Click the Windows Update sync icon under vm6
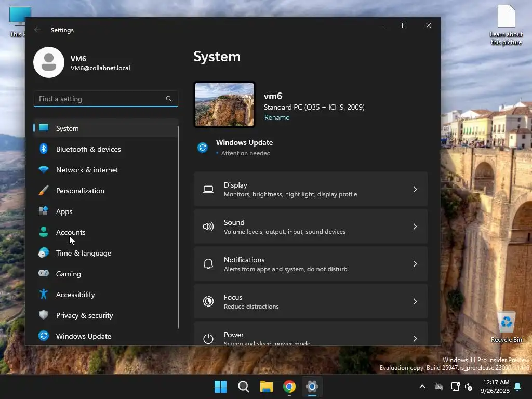 (x=203, y=148)
